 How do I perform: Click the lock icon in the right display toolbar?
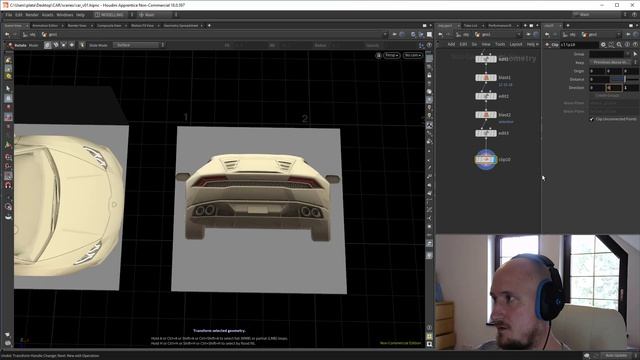click(x=429, y=75)
